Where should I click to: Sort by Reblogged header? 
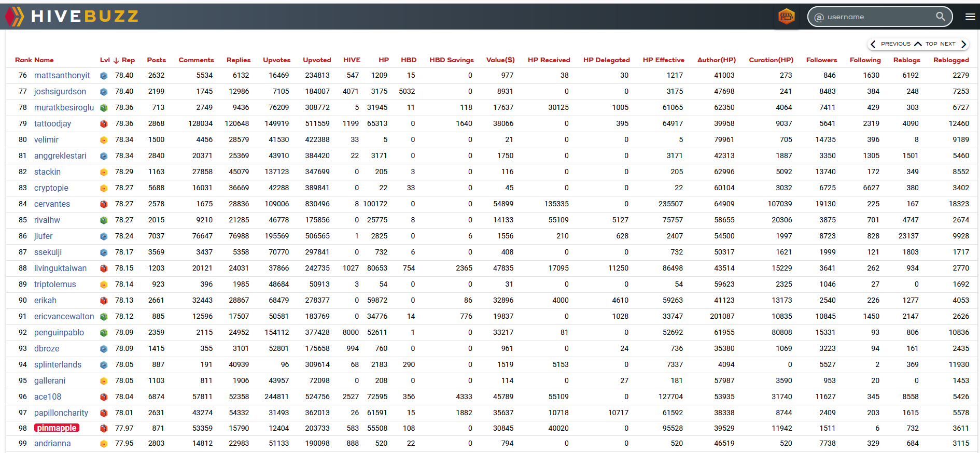coord(951,60)
